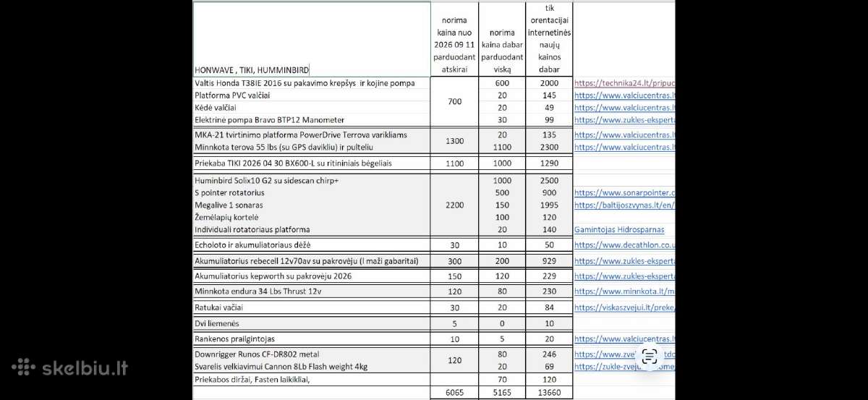Screen dimensions: 868x400
Task: Select the total cell 13660
Action: 548,393
